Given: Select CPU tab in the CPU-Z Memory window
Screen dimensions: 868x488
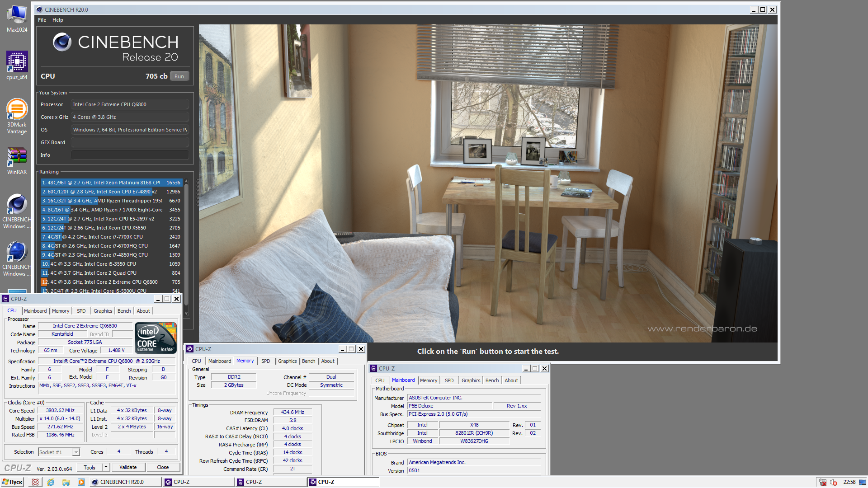Looking at the screenshot, I should click(196, 361).
